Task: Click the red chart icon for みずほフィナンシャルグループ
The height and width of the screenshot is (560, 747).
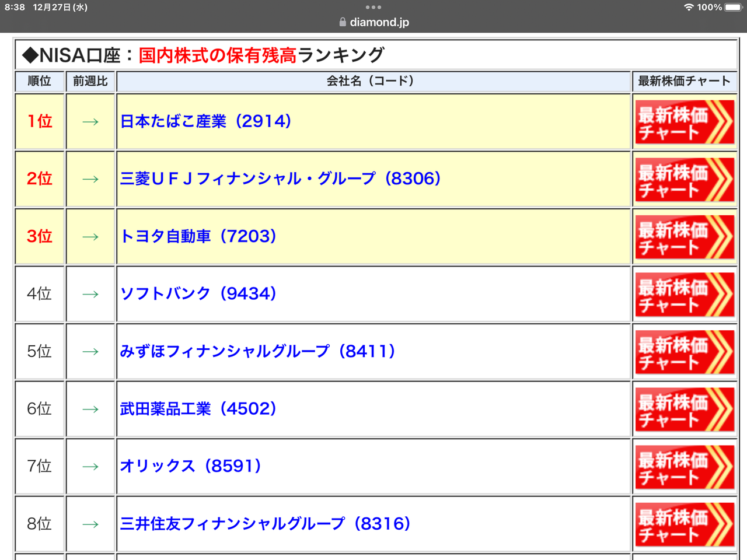Action: coord(684,352)
